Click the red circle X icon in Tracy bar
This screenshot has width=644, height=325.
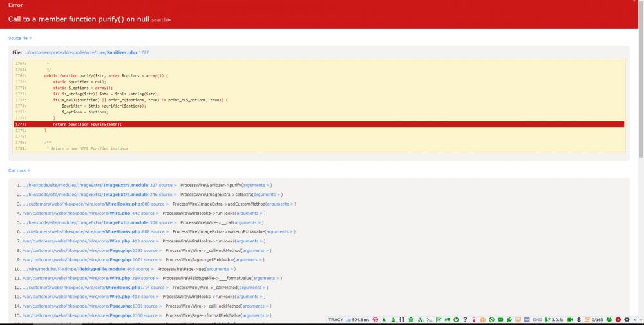tap(618, 320)
